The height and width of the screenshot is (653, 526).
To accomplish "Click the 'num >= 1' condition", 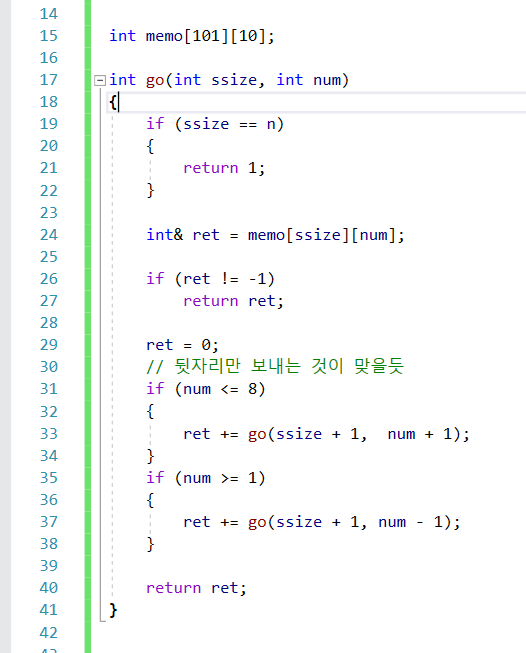I will 220,478.
